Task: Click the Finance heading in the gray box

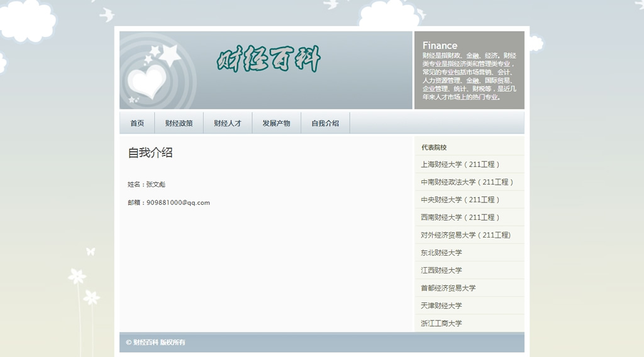Action: tap(440, 45)
